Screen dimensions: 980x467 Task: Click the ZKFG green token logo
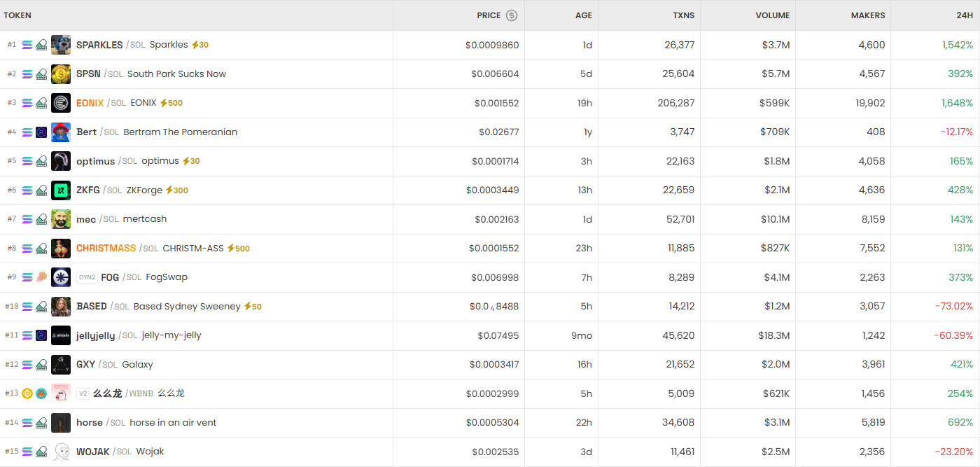pos(61,190)
